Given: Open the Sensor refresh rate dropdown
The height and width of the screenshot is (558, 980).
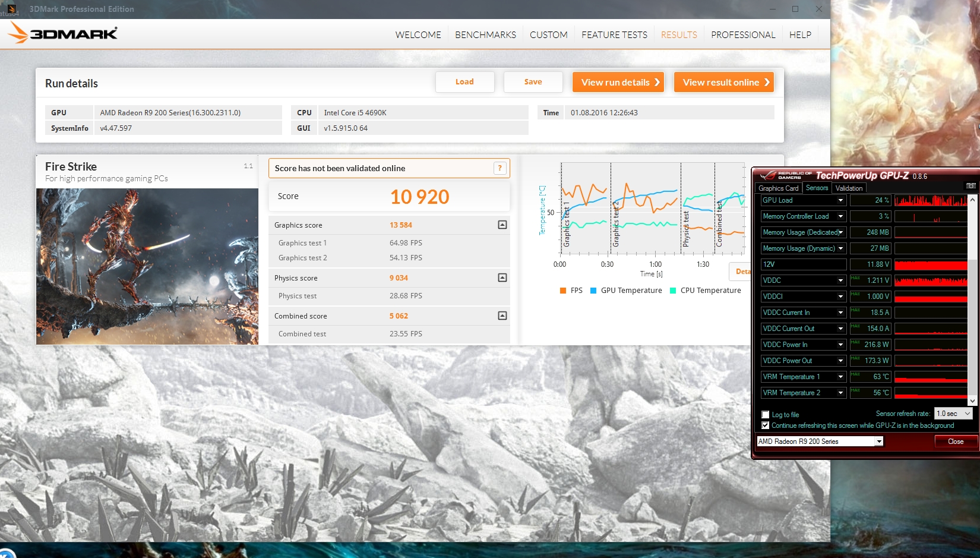Looking at the screenshot, I should (x=953, y=414).
